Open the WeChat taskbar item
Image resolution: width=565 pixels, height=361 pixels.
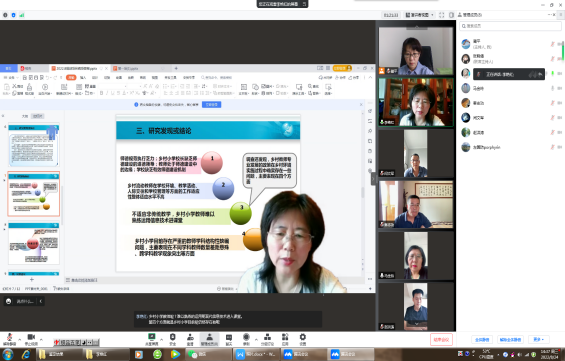209,355
